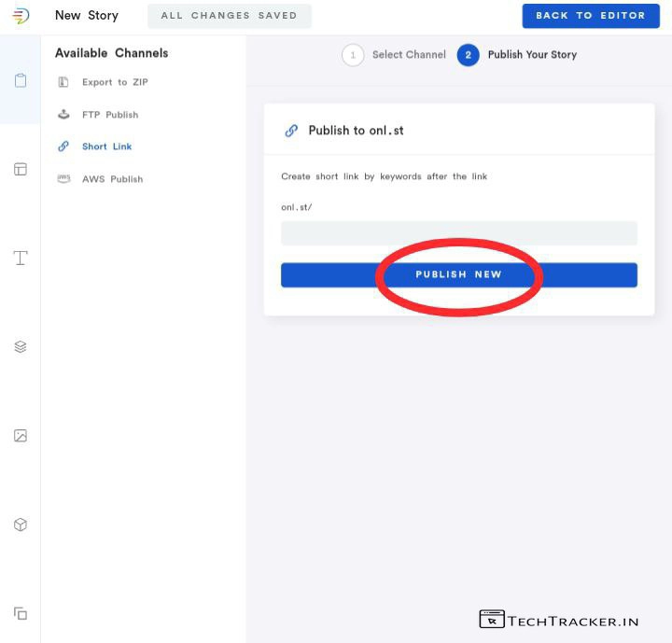Open the image media sidebar icon
Image resolution: width=672 pixels, height=643 pixels.
click(x=21, y=436)
